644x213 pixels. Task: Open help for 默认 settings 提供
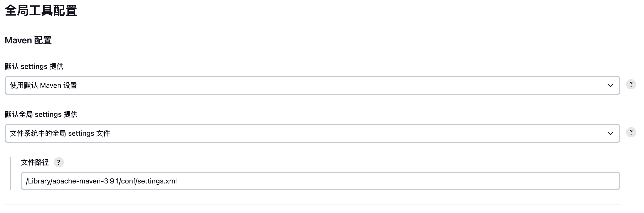click(631, 85)
